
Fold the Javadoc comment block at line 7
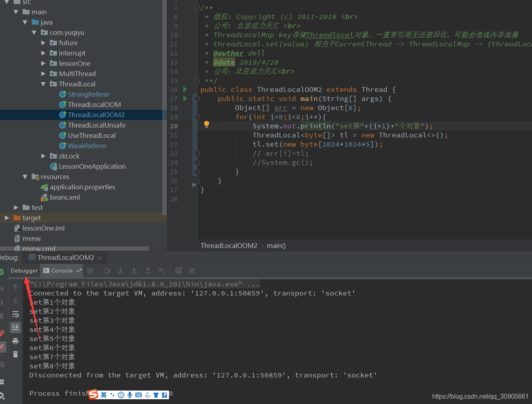pyautogui.click(x=197, y=8)
